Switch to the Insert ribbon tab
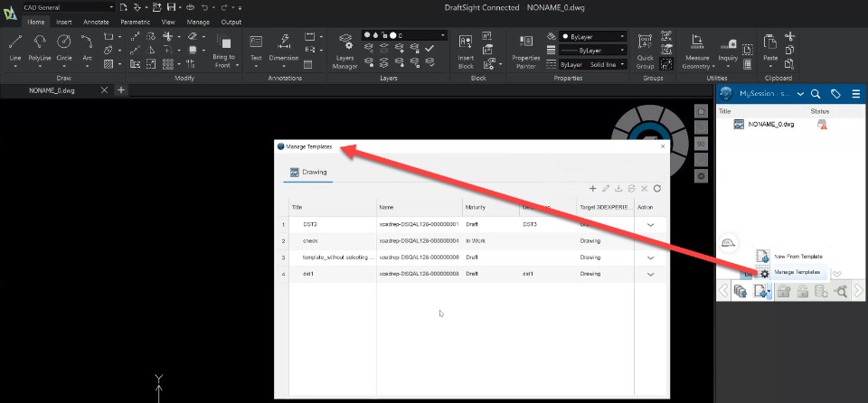This screenshot has width=868, height=403. click(x=64, y=23)
